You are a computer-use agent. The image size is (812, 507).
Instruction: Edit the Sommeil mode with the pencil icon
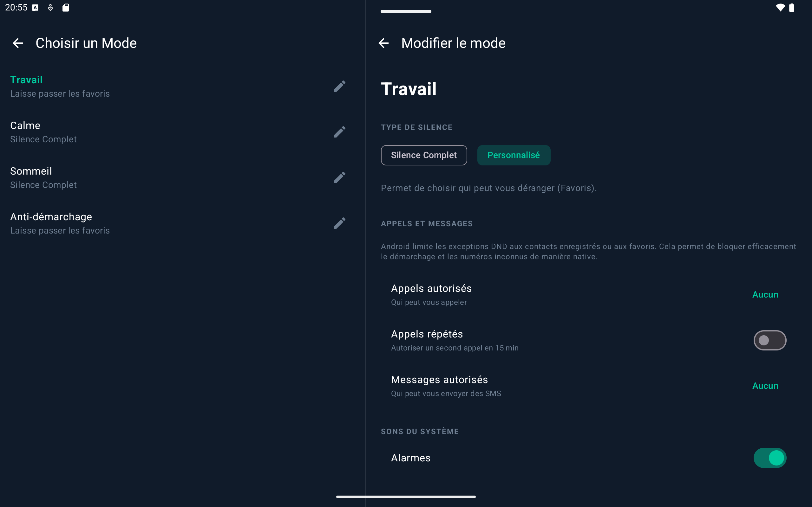340,177
